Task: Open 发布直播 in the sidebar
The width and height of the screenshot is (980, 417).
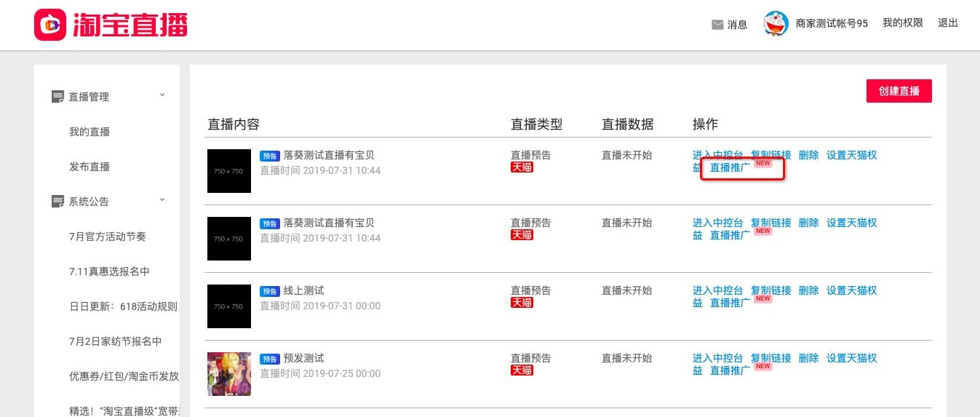Action: tap(89, 167)
